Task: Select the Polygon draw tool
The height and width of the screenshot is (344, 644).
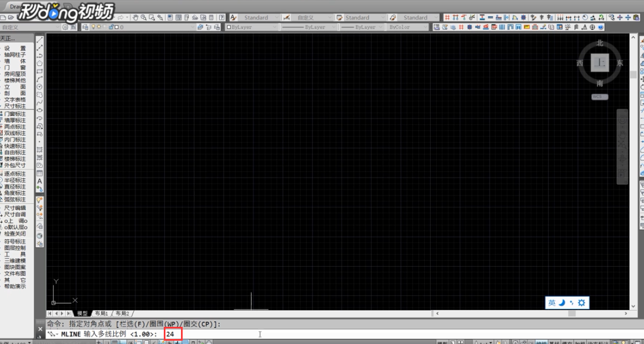Action: click(x=40, y=63)
